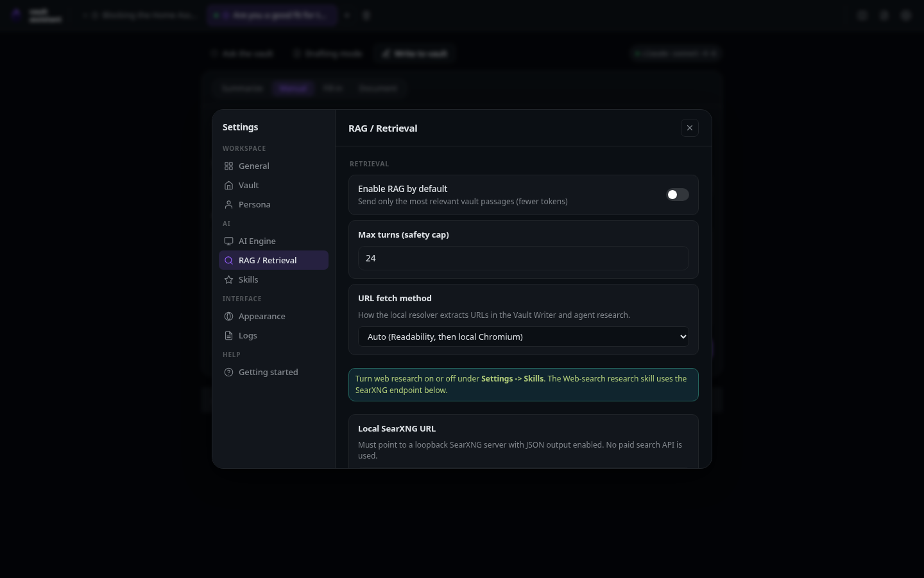The image size is (924, 578).
Task: Select AI Engine in the sidebar
Action: pos(273,241)
